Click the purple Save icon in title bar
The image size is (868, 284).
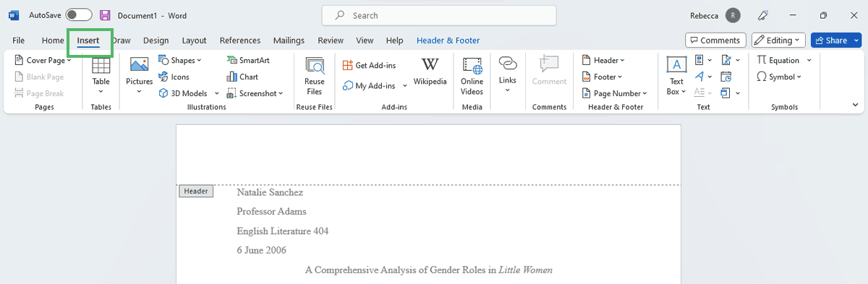[x=105, y=15]
